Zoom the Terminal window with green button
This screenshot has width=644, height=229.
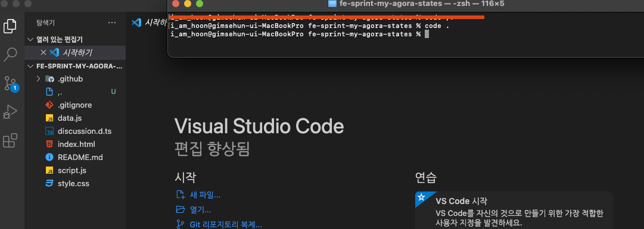[x=200, y=4]
